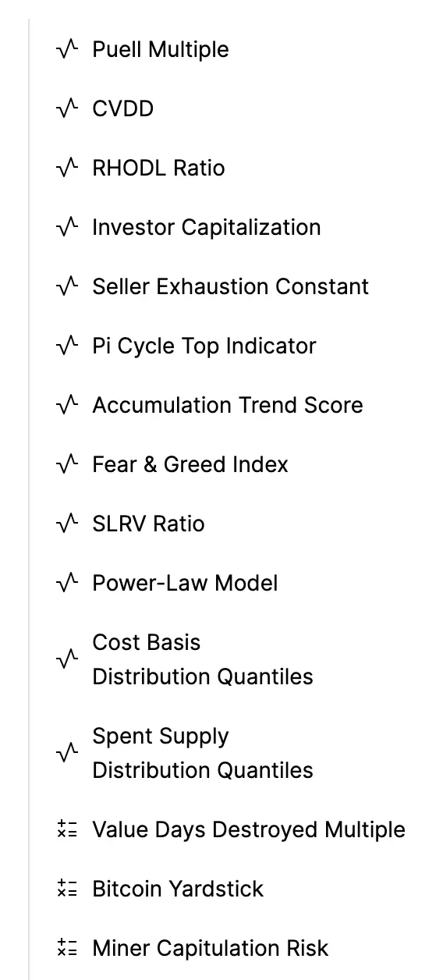Choose the Power-Law Model entry
This screenshot has height=980, width=443.
(x=185, y=583)
